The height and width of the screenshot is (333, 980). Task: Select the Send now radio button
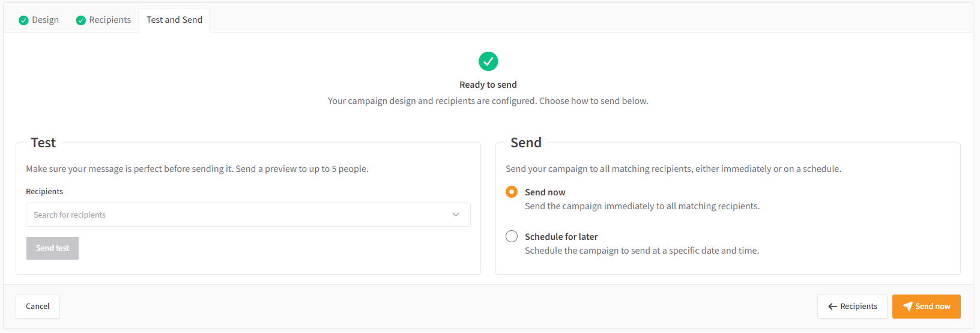coord(512,192)
